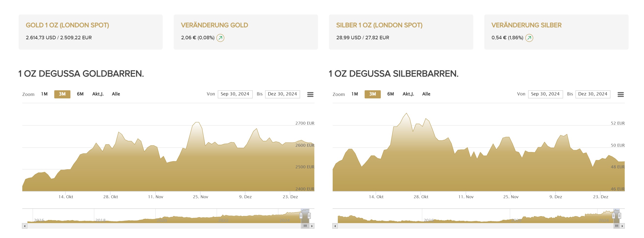Select the 3M button on silver chart
644x238 pixels.
click(373, 94)
